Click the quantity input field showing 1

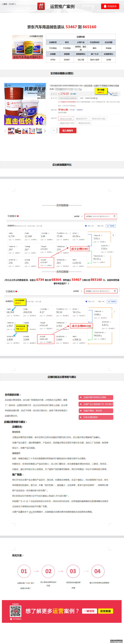point(54,131)
